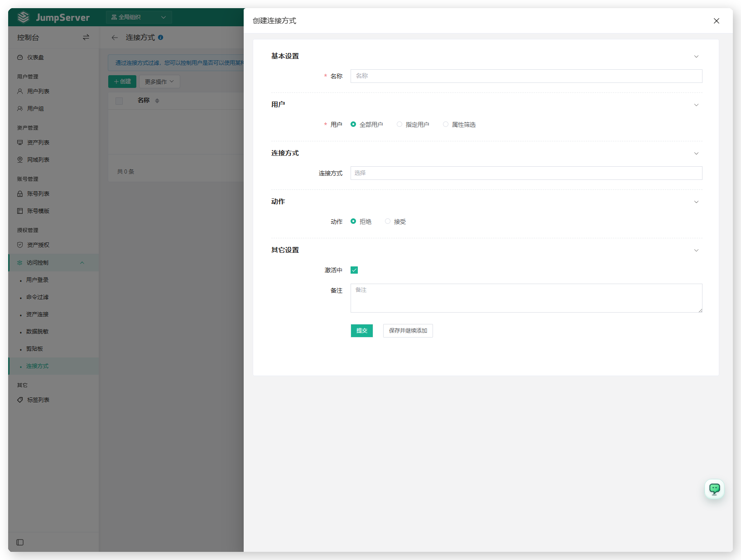Open the 更多操作 dropdown

tap(159, 82)
